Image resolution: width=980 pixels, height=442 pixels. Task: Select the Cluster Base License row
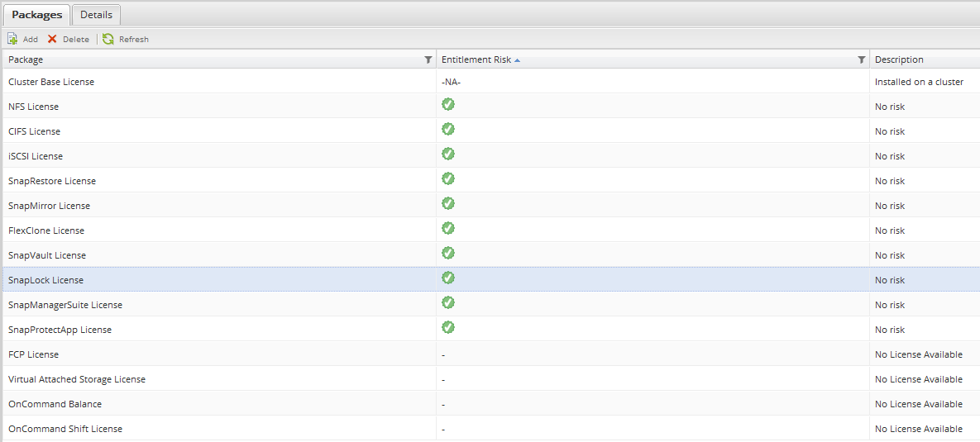point(51,82)
